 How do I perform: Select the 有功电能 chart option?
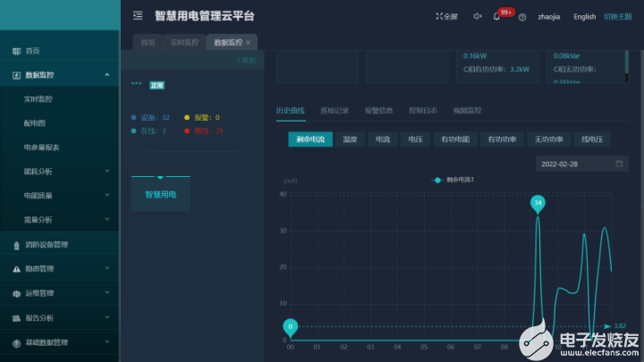(x=455, y=139)
